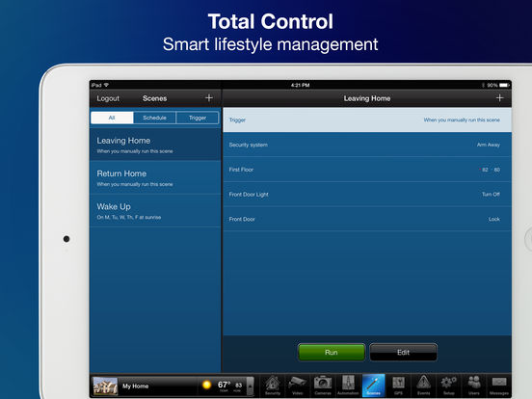This screenshot has width=532, height=399.
Task: Open the Setup gears icon
Action: click(x=448, y=386)
